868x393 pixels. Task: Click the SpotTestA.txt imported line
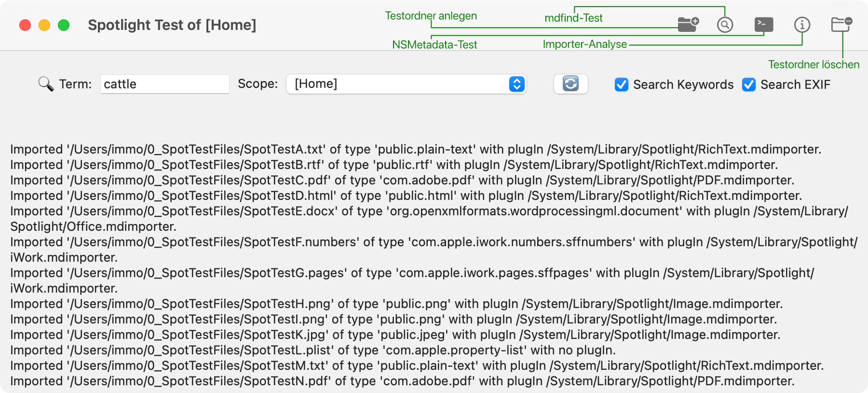point(416,149)
